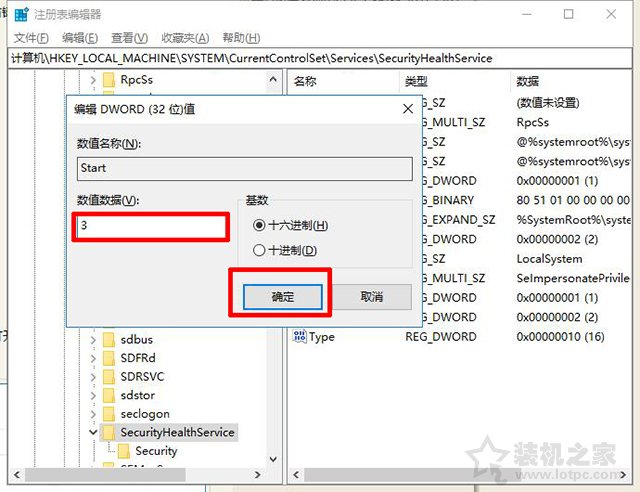Select the Type DWORD value icon

(298, 337)
